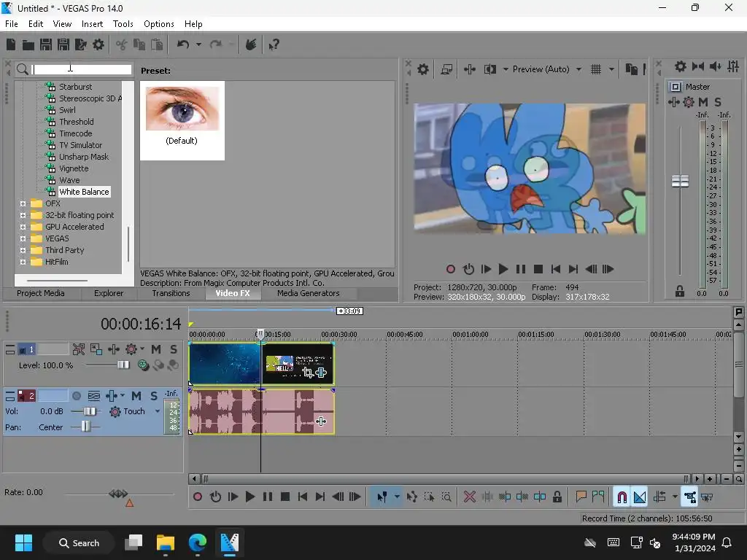Click the Event Pan/Crop icon on video clip
Viewport: 747px width, 560px height.
click(308, 373)
